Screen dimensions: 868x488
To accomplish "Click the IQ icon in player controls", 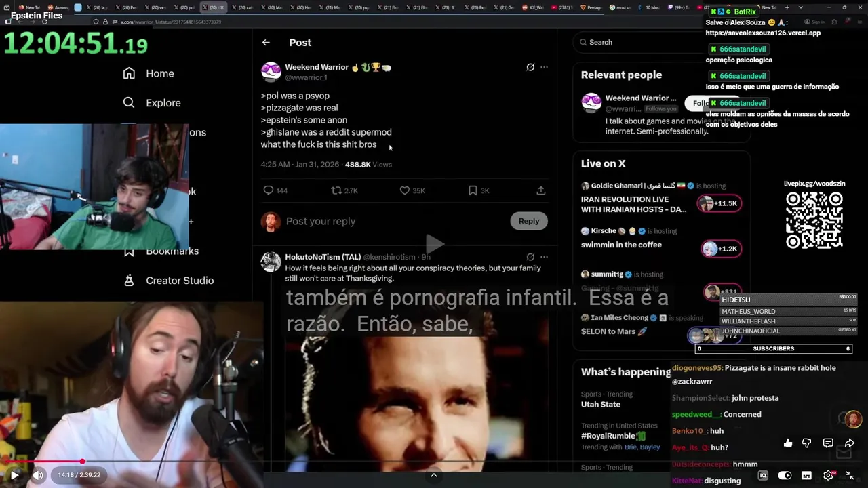I will point(763,476).
